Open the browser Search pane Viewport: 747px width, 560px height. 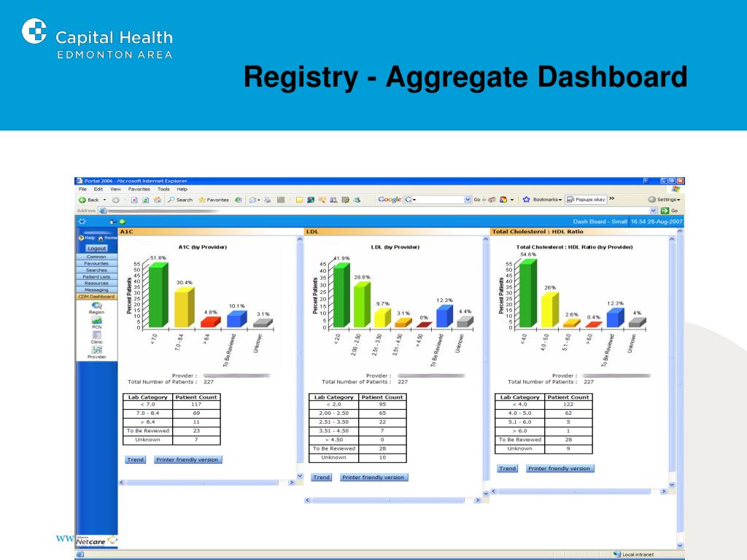180,200
